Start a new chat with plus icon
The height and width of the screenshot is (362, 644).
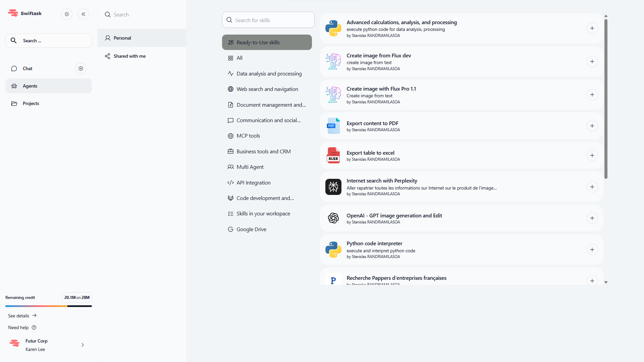(81, 68)
